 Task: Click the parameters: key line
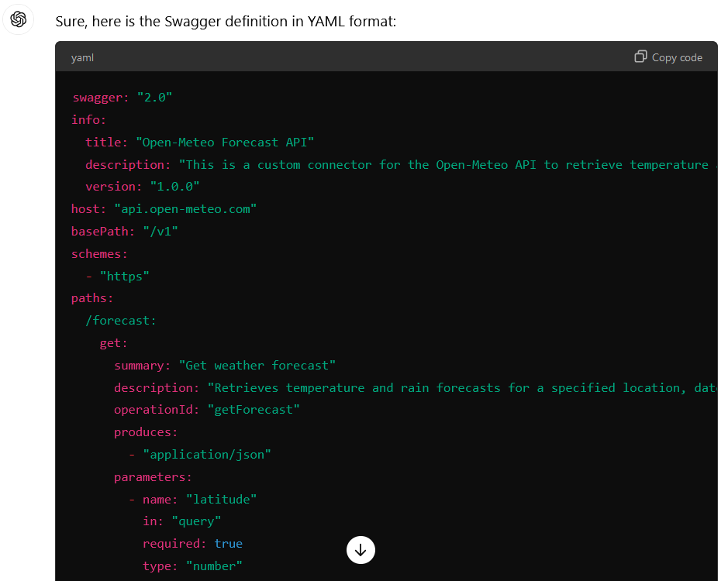[x=154, y=477]
